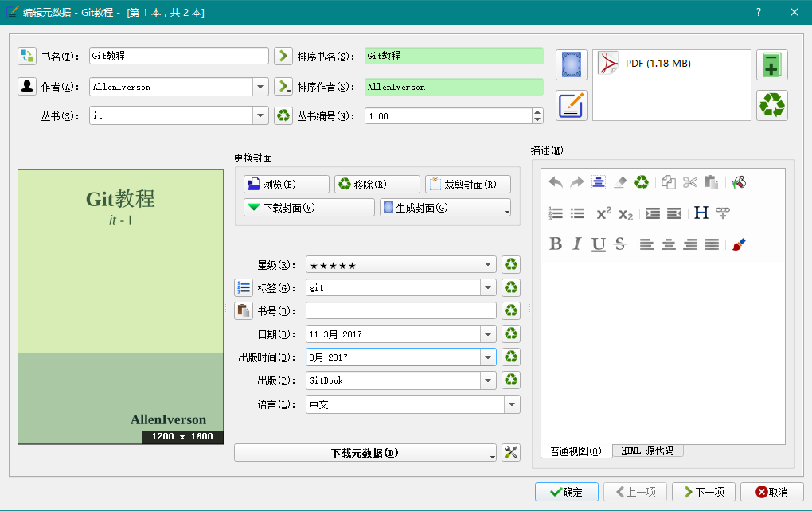Copy text in description editor
The width and height of the screenshot is (812, 511).
click(668, 182)
